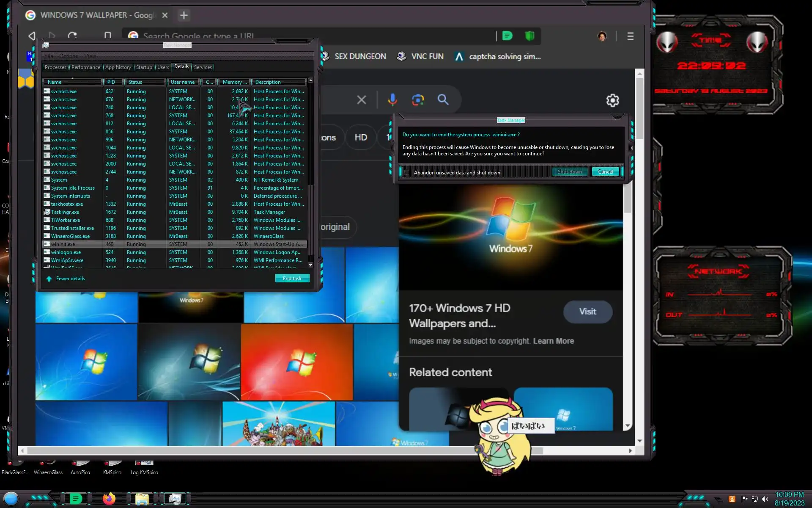
Task: Open Task Manager Options menu
Action: pos(69,56)
